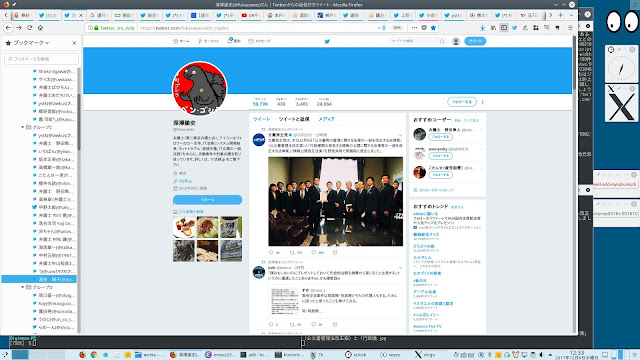The height and width of the screenshot is (360, 640).
Task: Open the dropdown caret on the second tweet
Action: (x=400, y=268)
